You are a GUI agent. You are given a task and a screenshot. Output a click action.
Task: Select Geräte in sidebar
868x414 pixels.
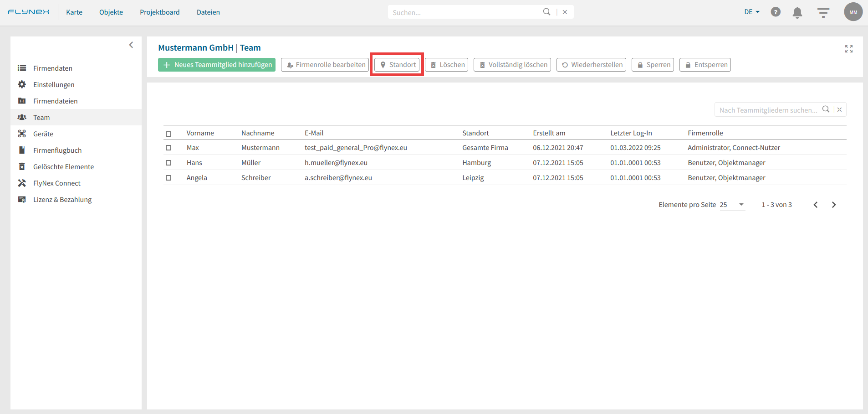tap(76, 134)
